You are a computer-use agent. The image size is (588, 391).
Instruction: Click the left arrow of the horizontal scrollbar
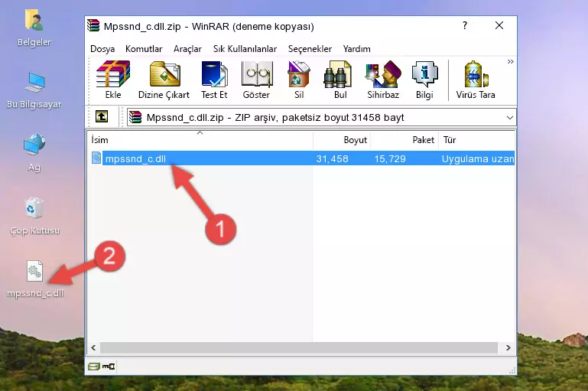[93, 348]
